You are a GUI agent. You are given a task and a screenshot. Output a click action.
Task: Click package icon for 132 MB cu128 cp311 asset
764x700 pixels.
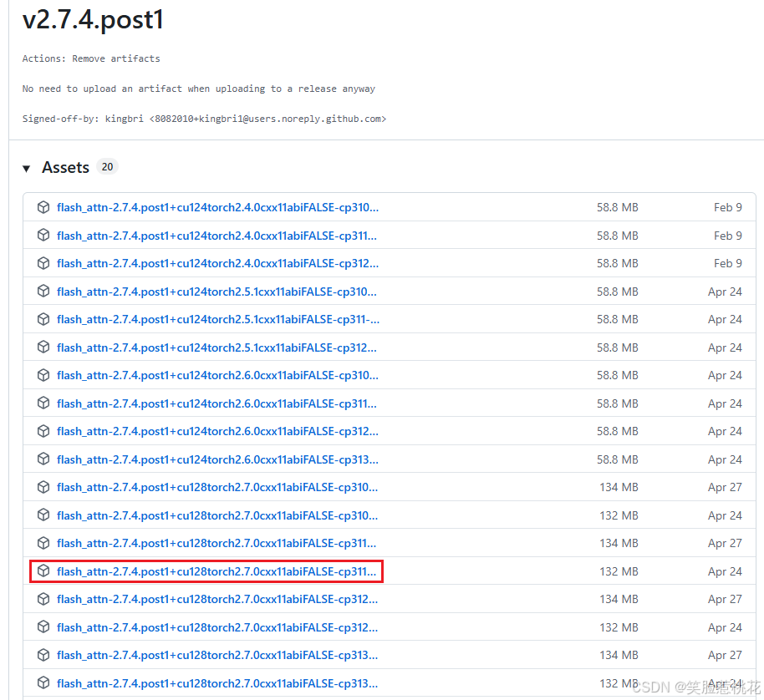click(43, 571)
